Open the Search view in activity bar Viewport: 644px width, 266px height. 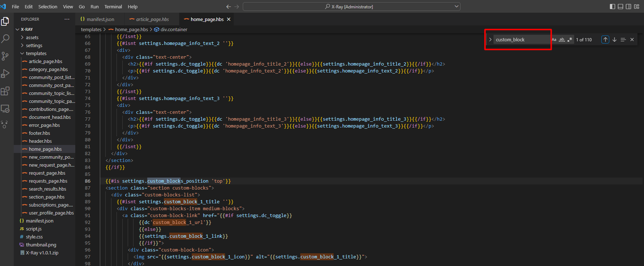[x=5, y=38]
